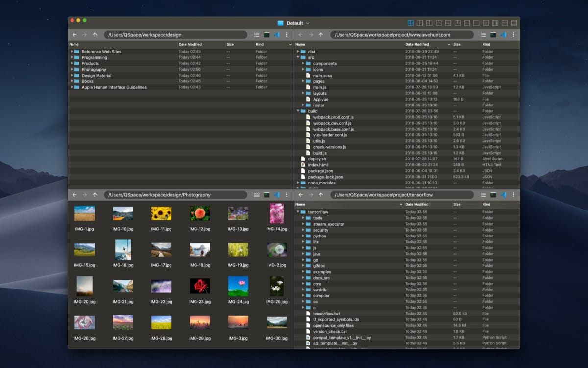Expand the Programming folder
The height and width of the screenshot is (368, 588).
click(72, 57)
